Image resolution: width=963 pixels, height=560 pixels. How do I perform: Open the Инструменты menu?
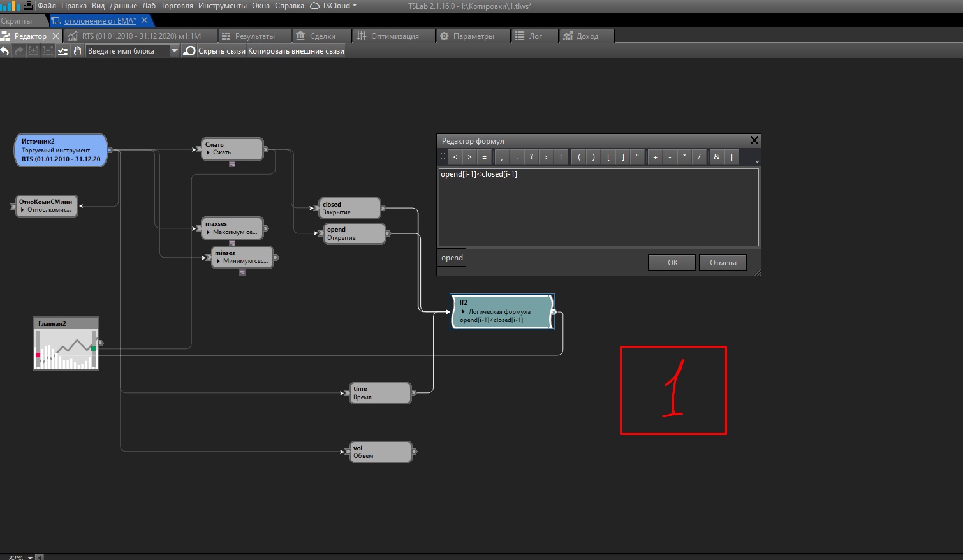pyautogui.click(x=222, y=6)
